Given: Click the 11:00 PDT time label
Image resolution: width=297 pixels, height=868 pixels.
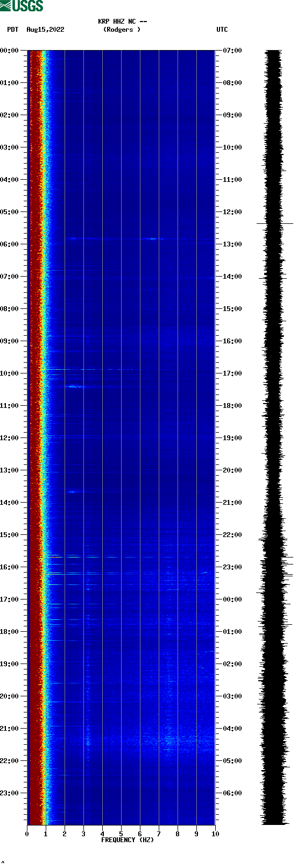Looking at the screenshot, I should click(x=10, y=406).
